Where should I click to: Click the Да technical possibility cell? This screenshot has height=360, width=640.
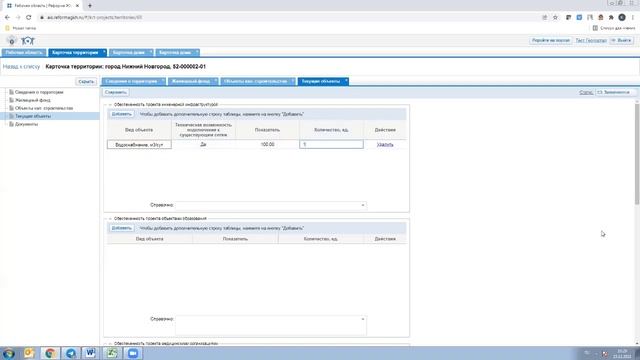(203, 144)
